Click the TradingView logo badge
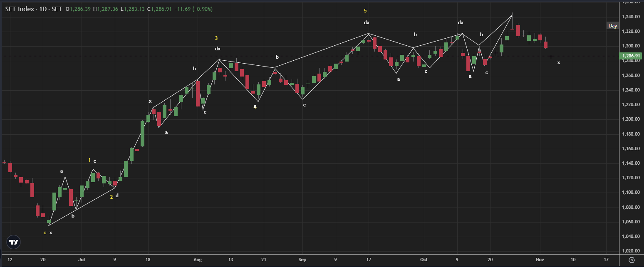Viewport: 644px width, 267px height. click(x=14, y=242)
